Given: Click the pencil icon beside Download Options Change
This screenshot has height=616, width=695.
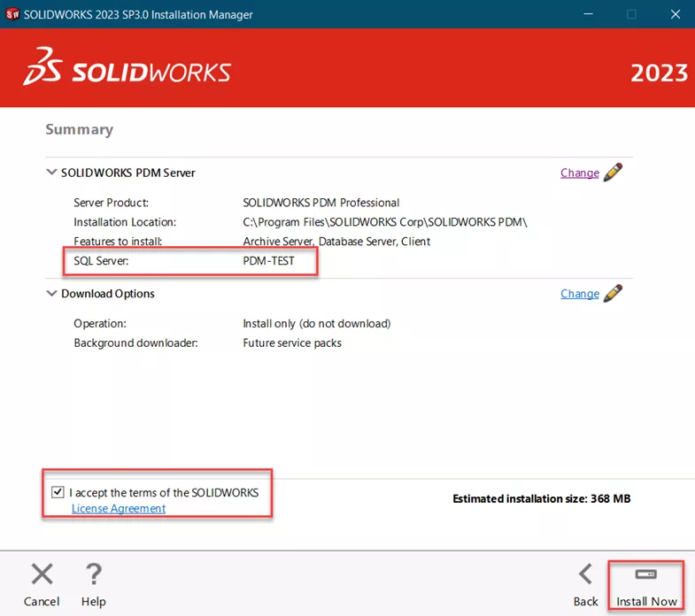Looking at the screenshot, I should tap(613, 293).
